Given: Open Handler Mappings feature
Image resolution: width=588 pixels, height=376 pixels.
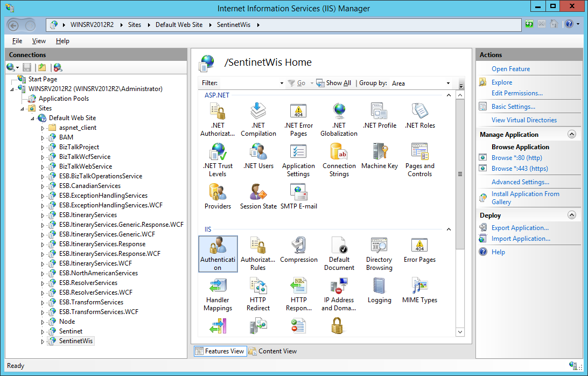Looking at the screenshot, I should point(218,294).
